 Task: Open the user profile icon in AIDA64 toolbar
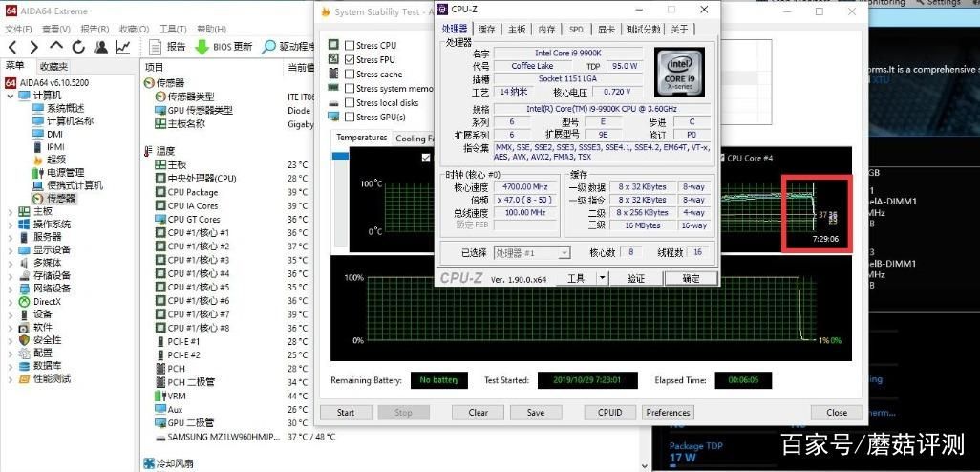pyautogui.click(x=100, y=47)
